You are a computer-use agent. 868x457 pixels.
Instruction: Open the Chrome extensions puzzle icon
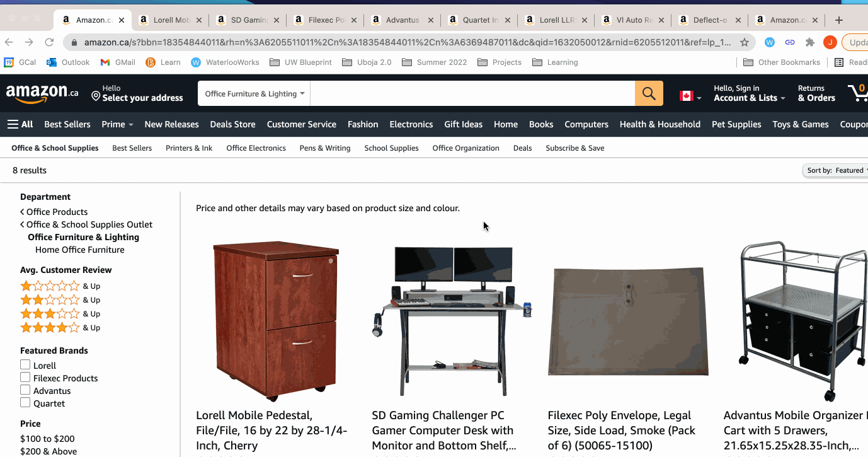pos(810,42)
